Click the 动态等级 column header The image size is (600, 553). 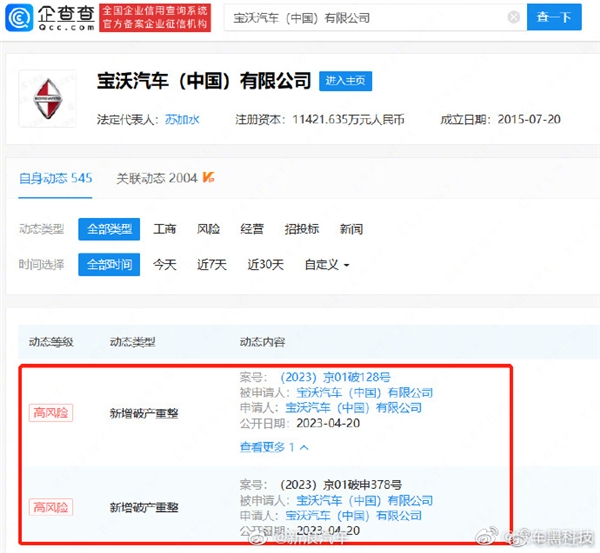coord(51,342)
